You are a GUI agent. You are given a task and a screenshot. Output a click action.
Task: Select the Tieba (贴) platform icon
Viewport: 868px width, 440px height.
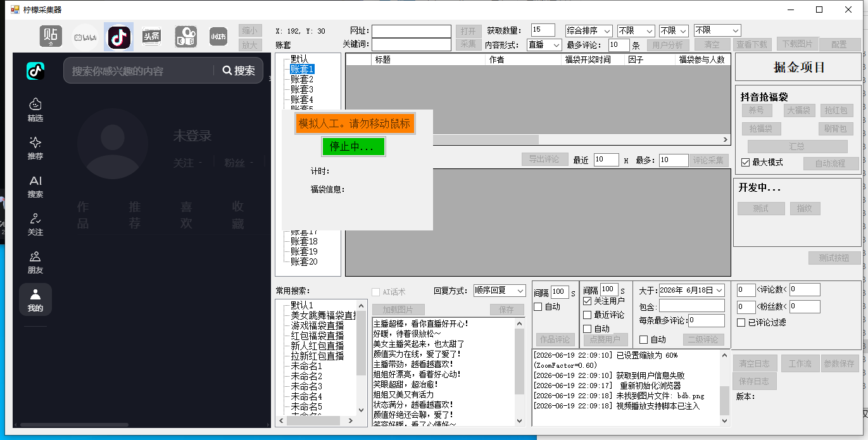point(51,36)
